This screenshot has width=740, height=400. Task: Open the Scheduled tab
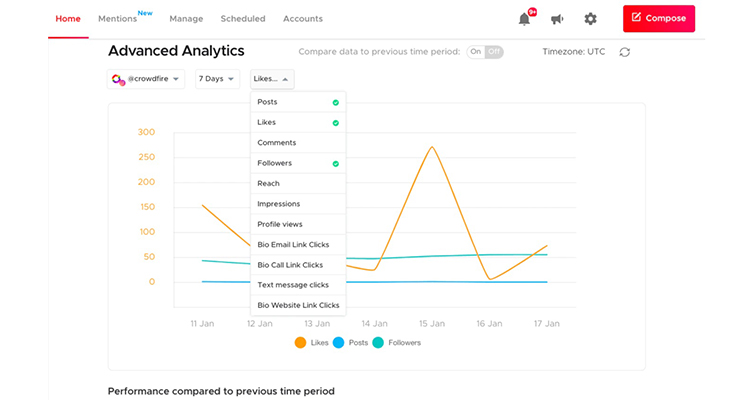(243, 19)
